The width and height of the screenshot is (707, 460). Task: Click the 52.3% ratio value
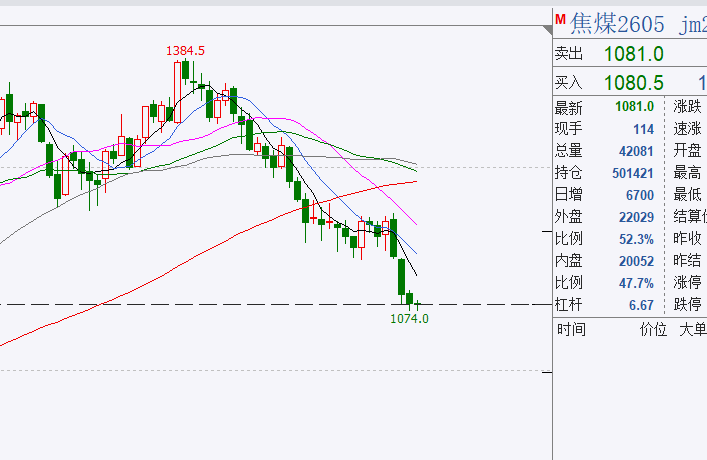636,239
